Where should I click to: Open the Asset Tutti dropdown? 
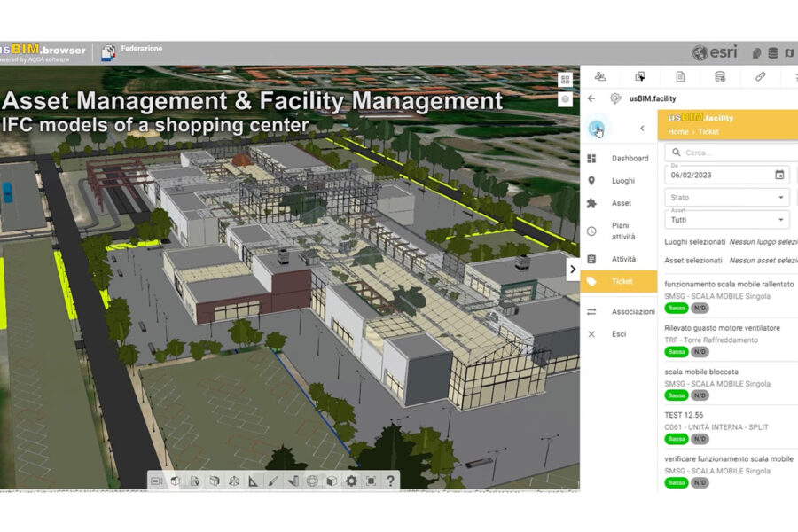727,219
